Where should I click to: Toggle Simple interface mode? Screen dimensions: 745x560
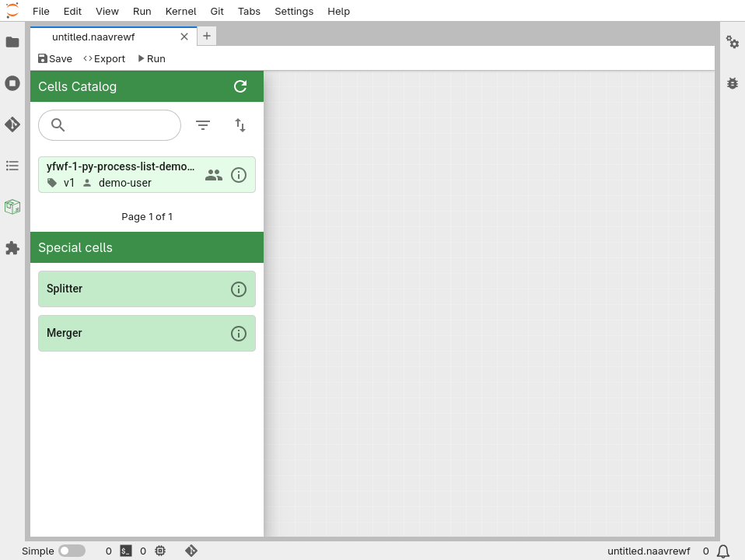(x=72, y=550)
